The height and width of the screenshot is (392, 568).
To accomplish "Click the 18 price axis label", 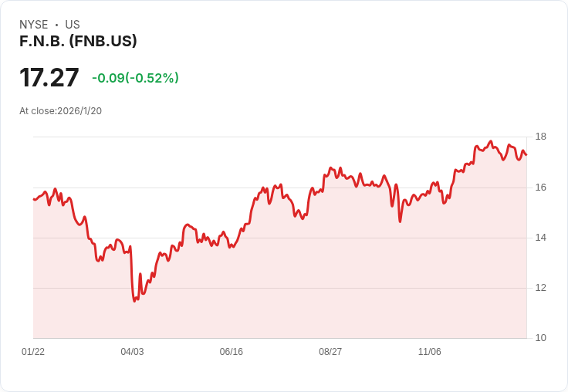I will coord(541,137).
